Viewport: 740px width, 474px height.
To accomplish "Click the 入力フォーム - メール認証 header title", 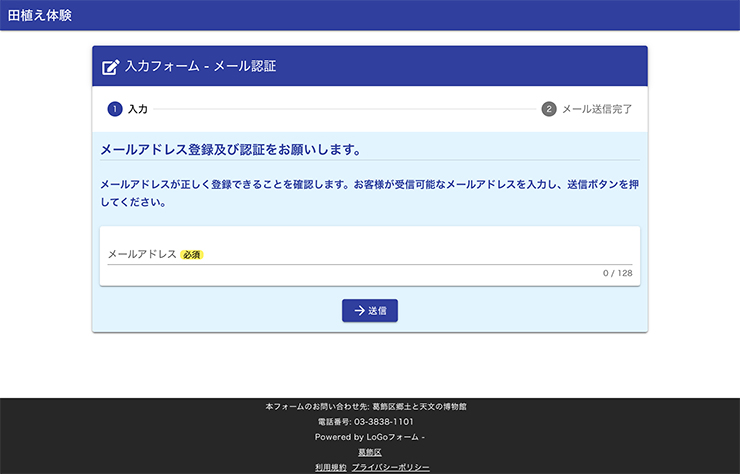I will click(200, 67).
